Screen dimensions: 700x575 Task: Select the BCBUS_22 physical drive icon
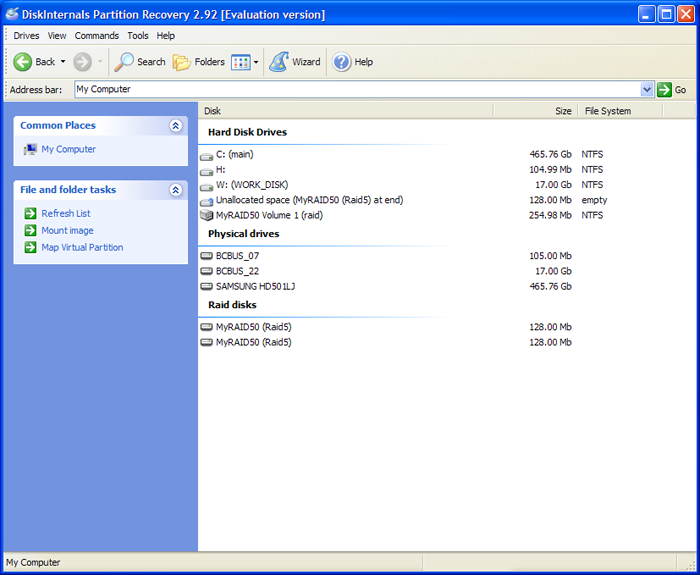[206, 271]
